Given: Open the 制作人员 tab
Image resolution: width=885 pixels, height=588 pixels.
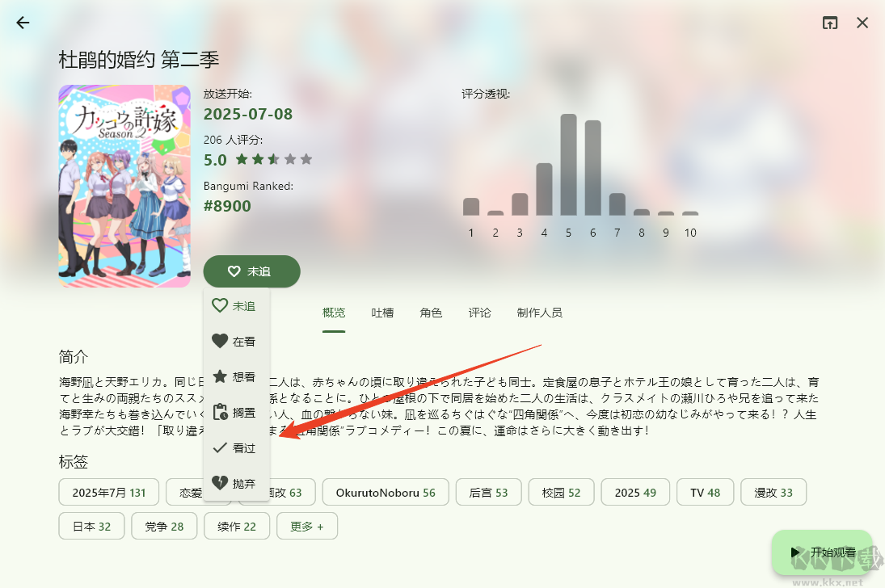Looking at the screenshot, I should 540,313.
